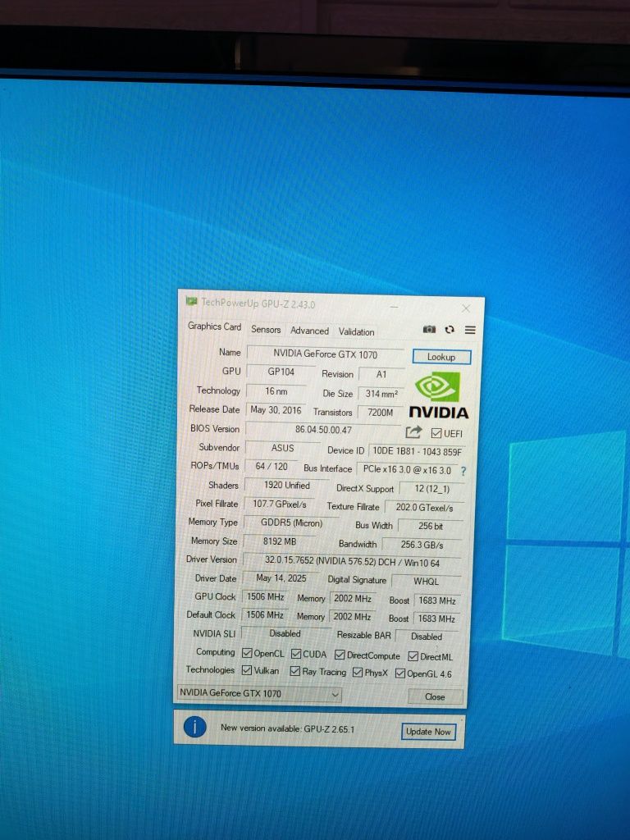
Task: Click the Bus Interface question mark
Action: tap(463, 471)
